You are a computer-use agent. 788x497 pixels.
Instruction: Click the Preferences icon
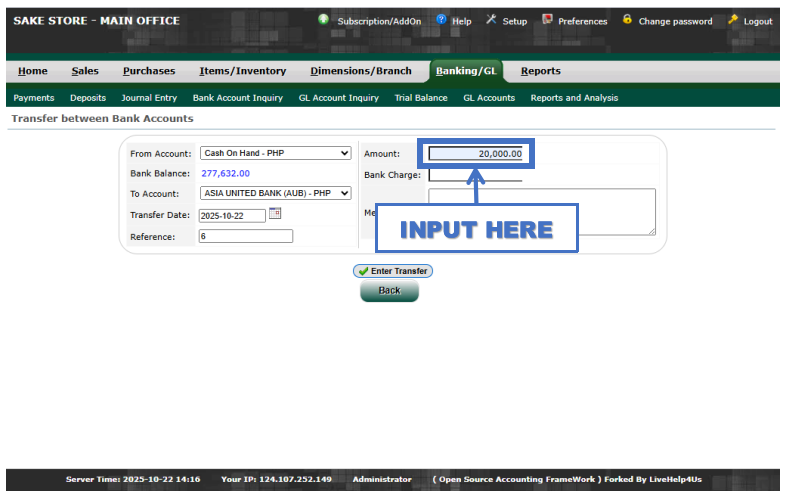[x=547, y=20]
